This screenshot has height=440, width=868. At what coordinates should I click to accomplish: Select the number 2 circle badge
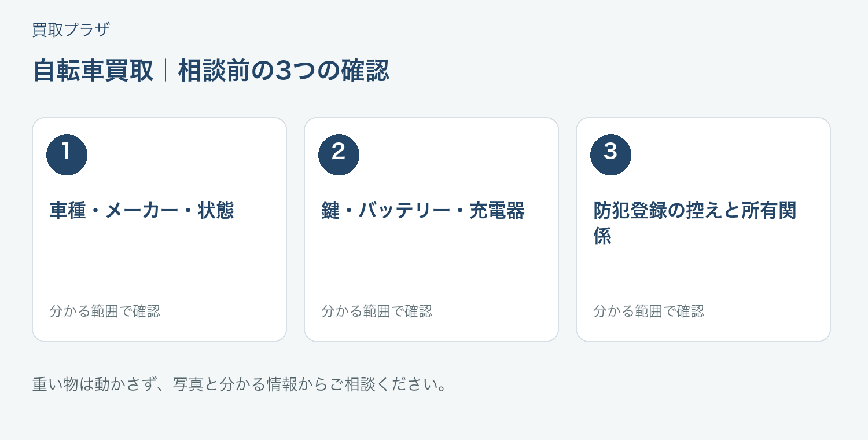[339, 155]
